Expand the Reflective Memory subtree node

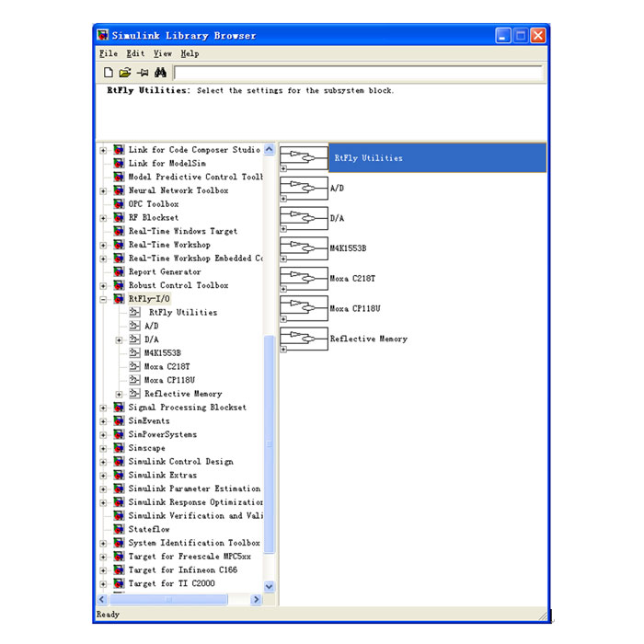click(119, 395)
